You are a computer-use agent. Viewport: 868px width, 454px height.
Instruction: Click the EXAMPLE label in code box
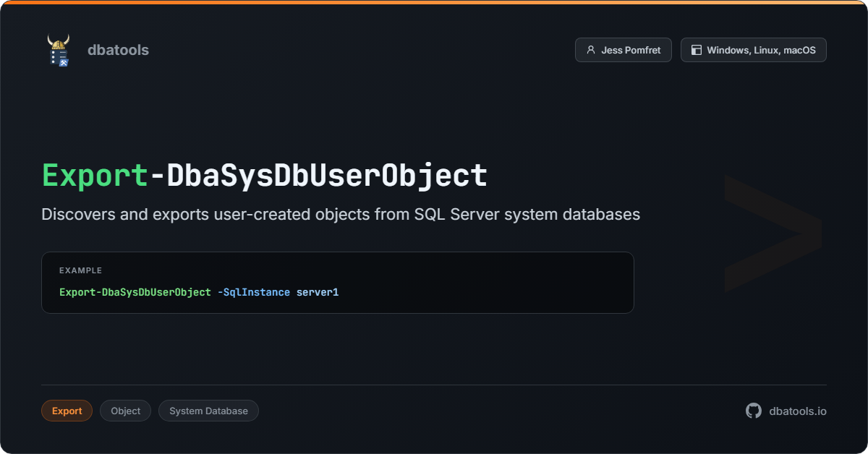click(80, 270)
